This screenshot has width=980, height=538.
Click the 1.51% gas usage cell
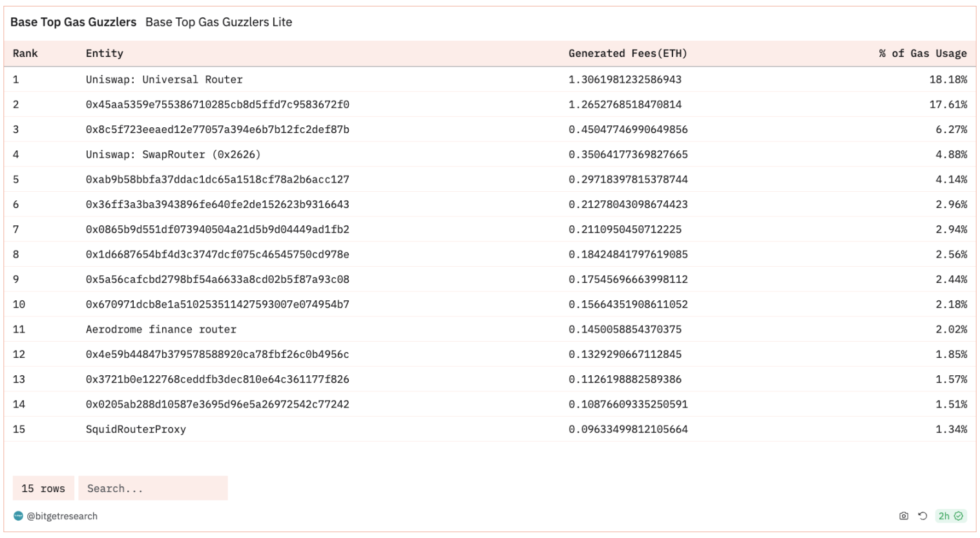click(x=951, y=404)
